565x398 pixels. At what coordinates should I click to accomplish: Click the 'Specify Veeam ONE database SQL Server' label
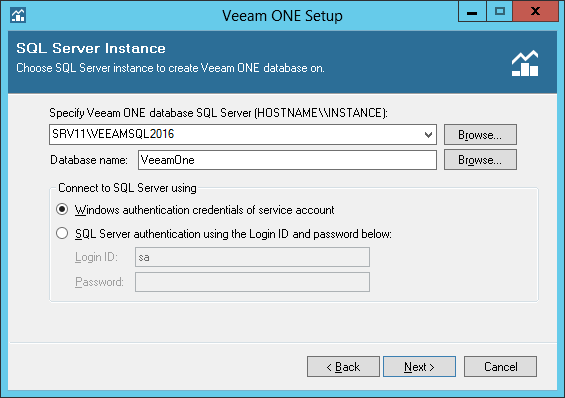coord(218,113)
